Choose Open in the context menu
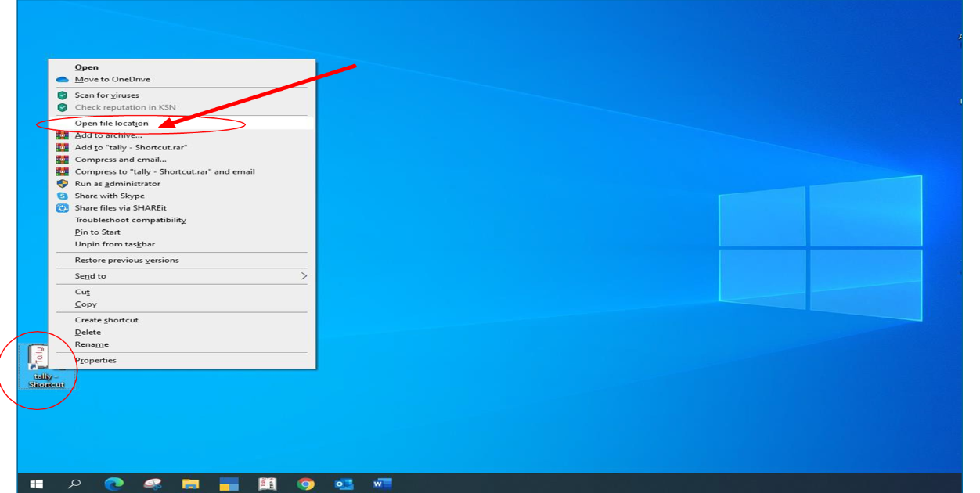The image size is (980, 493). click(x=182, y=67)
